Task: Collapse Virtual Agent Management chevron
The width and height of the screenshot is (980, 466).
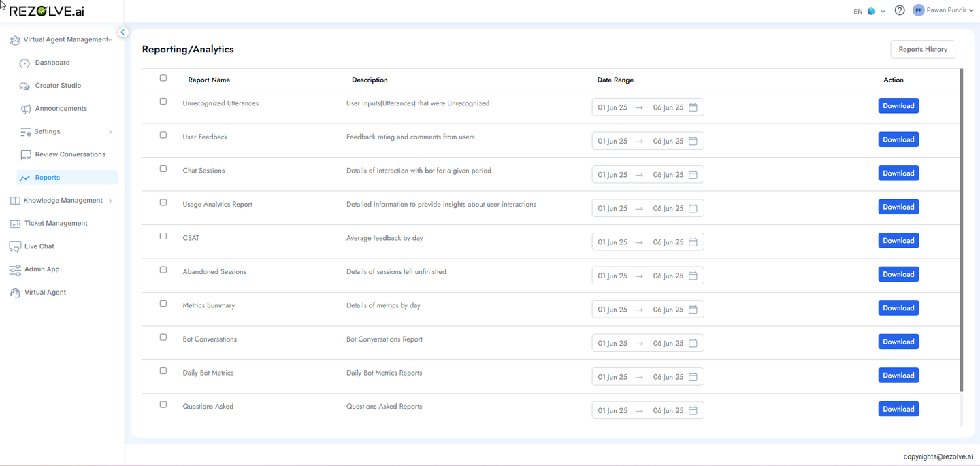Action: pos(110,40)
